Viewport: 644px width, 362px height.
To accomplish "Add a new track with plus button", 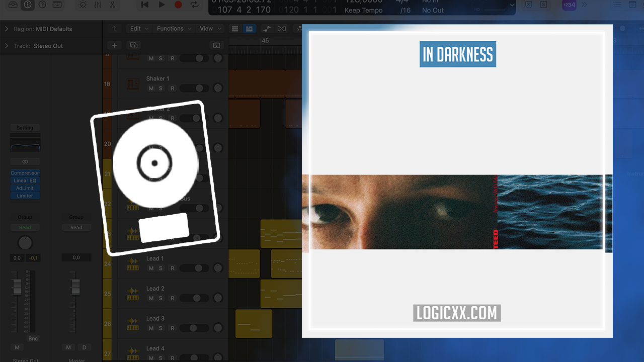I will [114, 45].
